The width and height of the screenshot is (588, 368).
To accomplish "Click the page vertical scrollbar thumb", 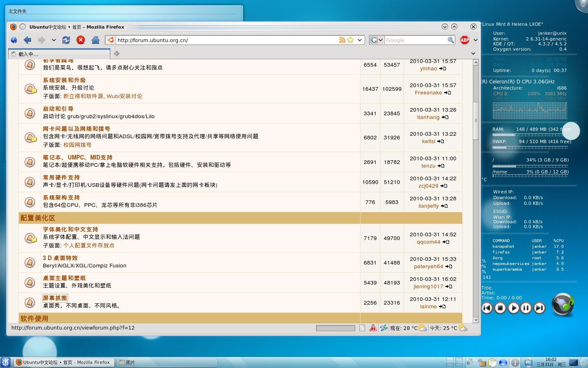I will [476, 121].
